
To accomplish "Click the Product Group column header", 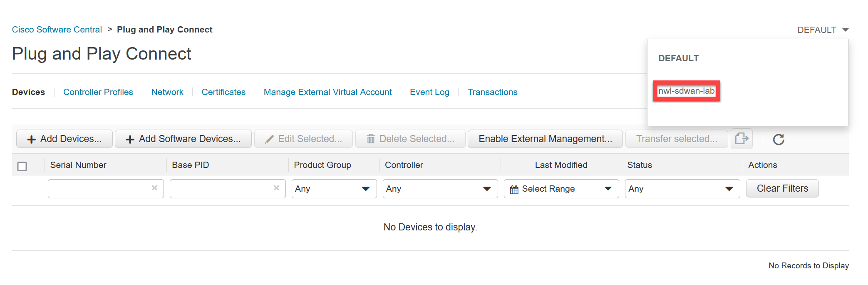I will (x=322, y=165).
